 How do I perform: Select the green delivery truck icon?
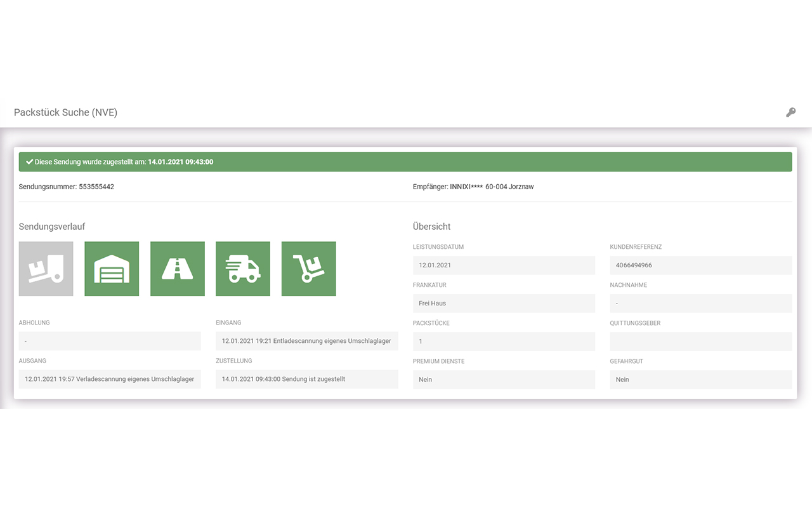(243, 269)
